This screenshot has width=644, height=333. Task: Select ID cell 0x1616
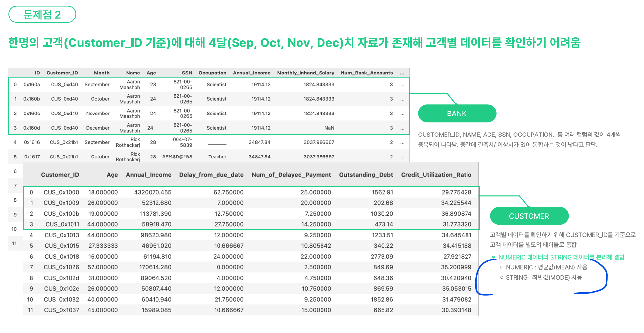pos(32,142)
